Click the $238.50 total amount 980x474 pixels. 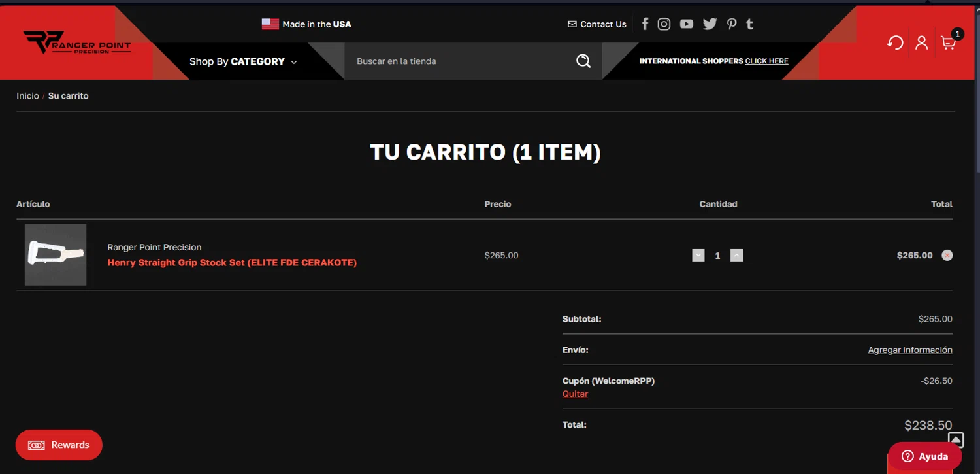click(928, 425)
